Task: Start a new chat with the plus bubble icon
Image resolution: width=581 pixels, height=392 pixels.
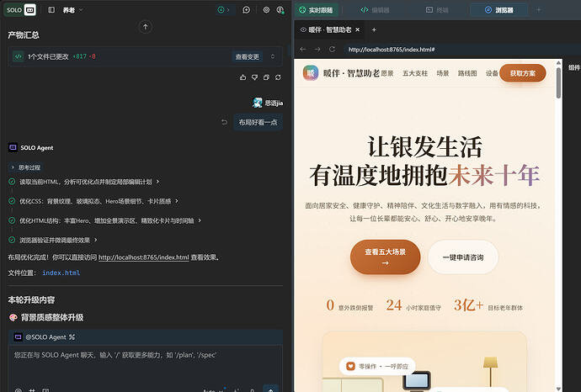Action: pos(247,10)
